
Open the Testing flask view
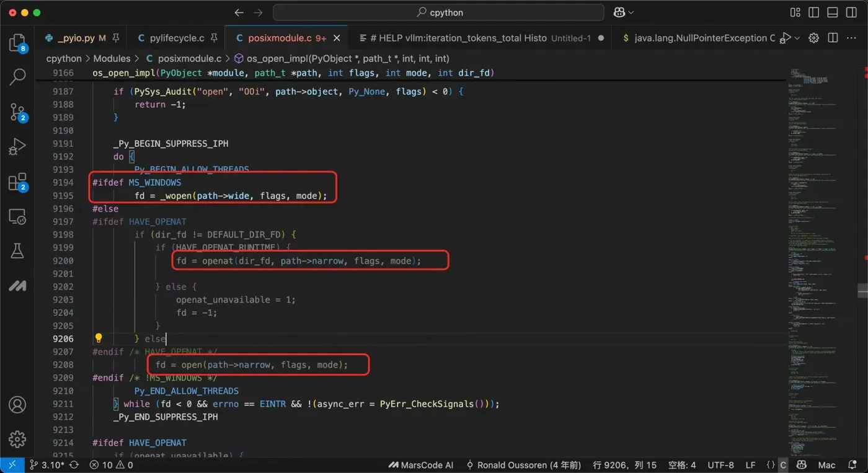pyautogui.click(x=17, y=251)
